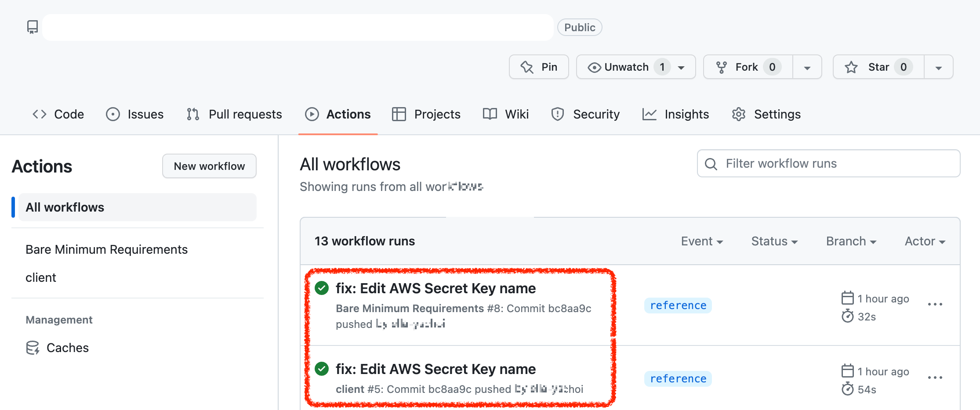Open more options menu for client #5
This screenshot has width=980, height=410.
click(935, 377)
